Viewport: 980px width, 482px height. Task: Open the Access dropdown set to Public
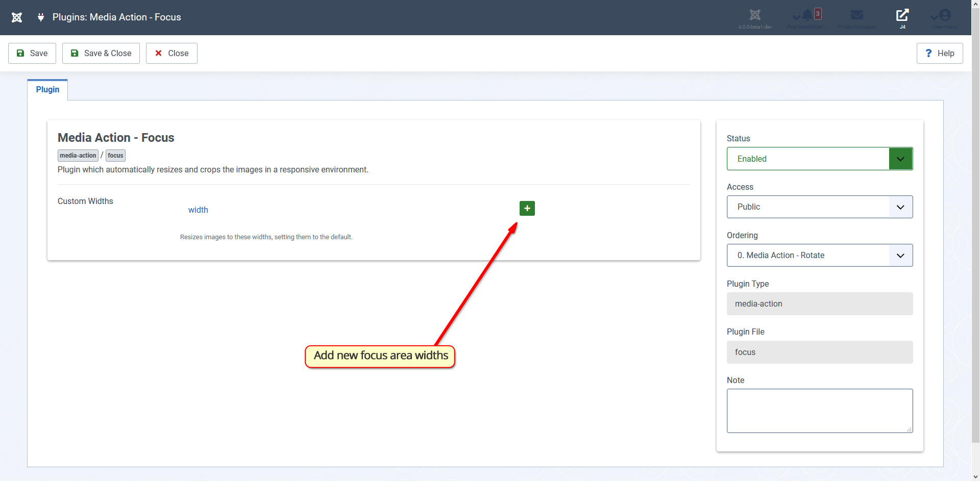click(819, 207)
